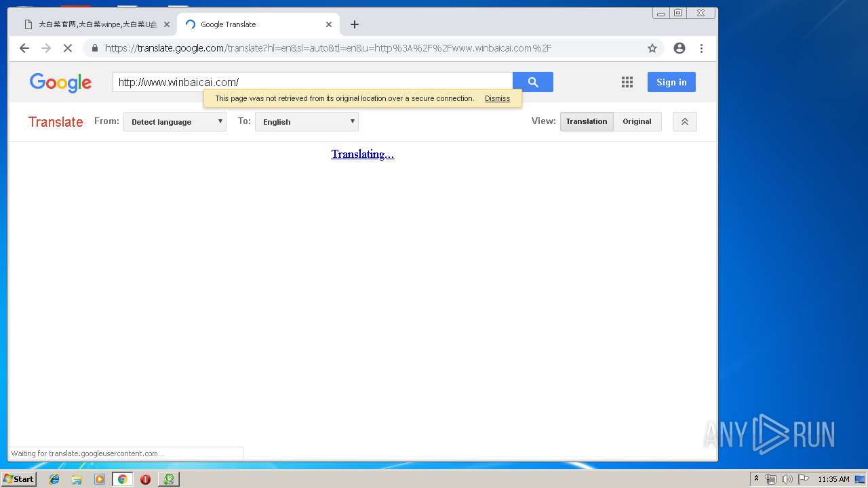This screenshot has height=488, width=868.
Task: Open Windows Explorer folder in taskbar
Action: click(x=77, y=479)
